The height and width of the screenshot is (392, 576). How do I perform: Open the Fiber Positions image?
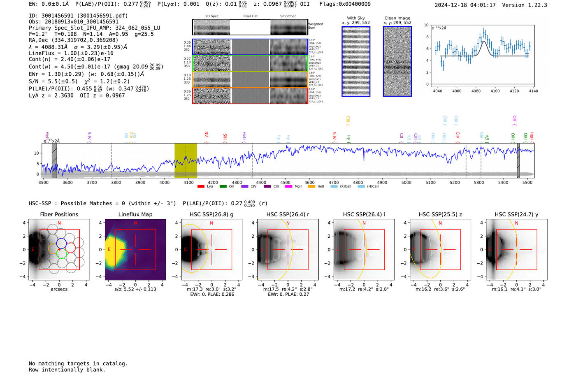pyautogui.click(x=59, y=250)
